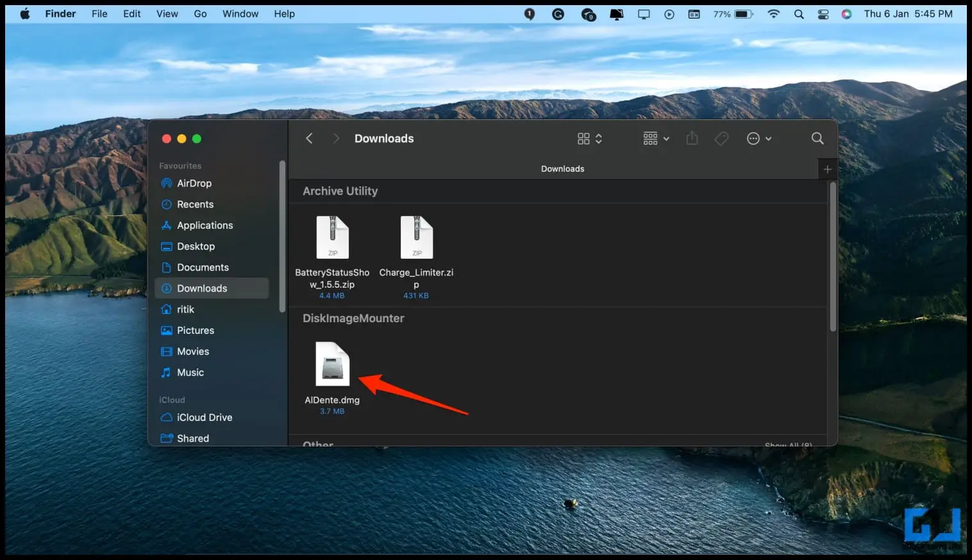
Task: Open the More actions ellipsis menu
Action: click(x=758, y=138)
